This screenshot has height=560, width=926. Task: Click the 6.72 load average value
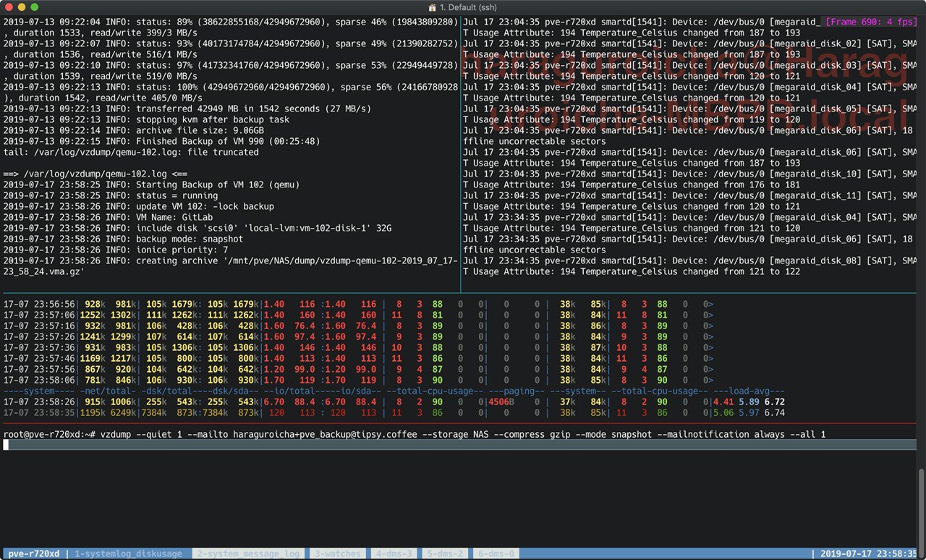click(773, 402)
